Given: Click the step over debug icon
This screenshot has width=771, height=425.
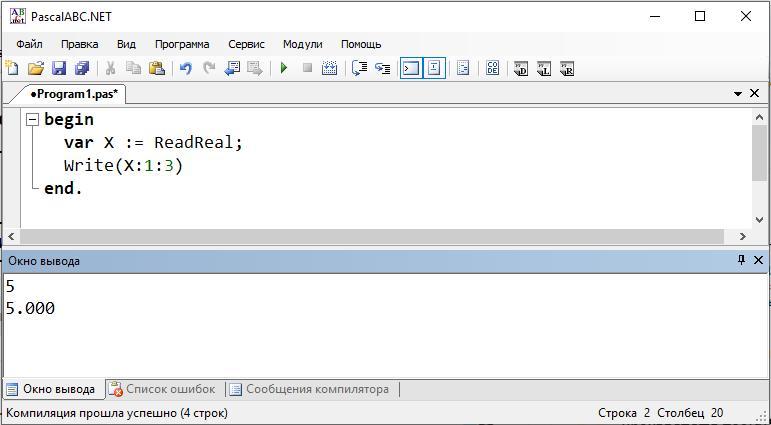Looking at the screenshot, I should click(359, 68).
